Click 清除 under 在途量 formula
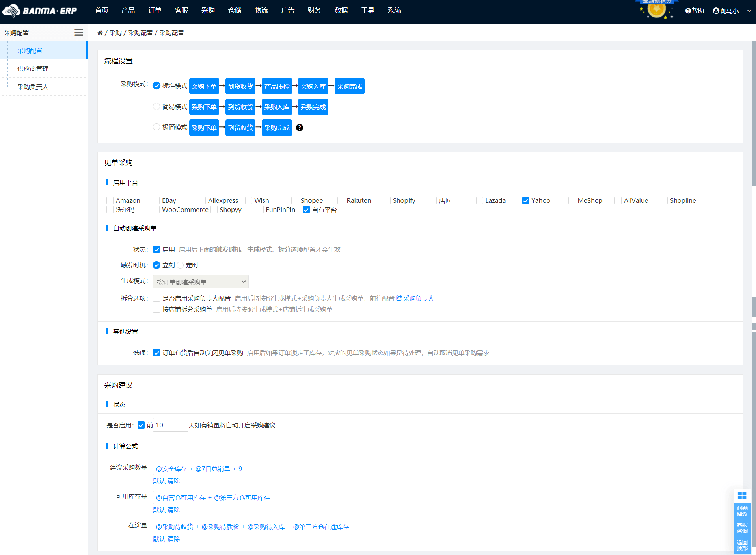The image size is (756, 555). (174, 539)
